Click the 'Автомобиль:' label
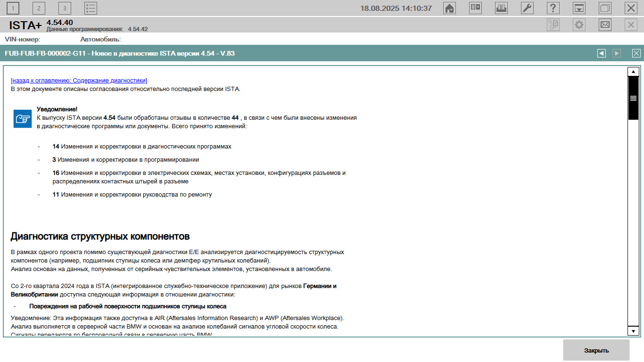This screenshot has width=644, height=362. tap(100, 39)
